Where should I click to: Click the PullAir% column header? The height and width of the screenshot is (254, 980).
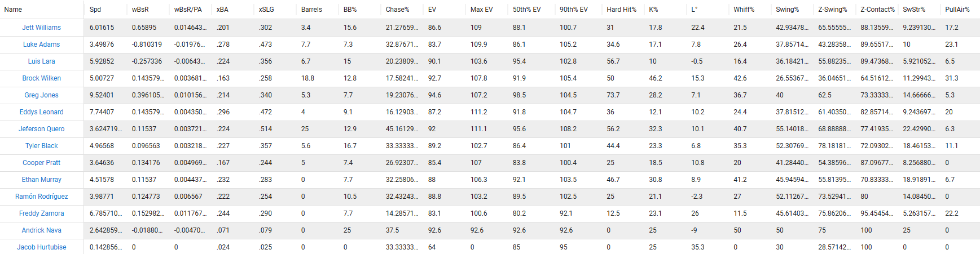[957, 10]
